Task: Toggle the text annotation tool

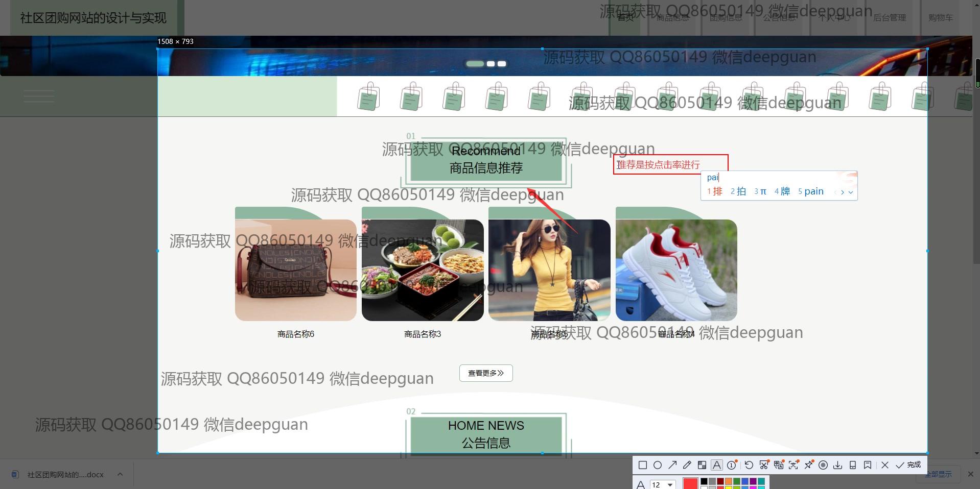Action: (717, 465)
